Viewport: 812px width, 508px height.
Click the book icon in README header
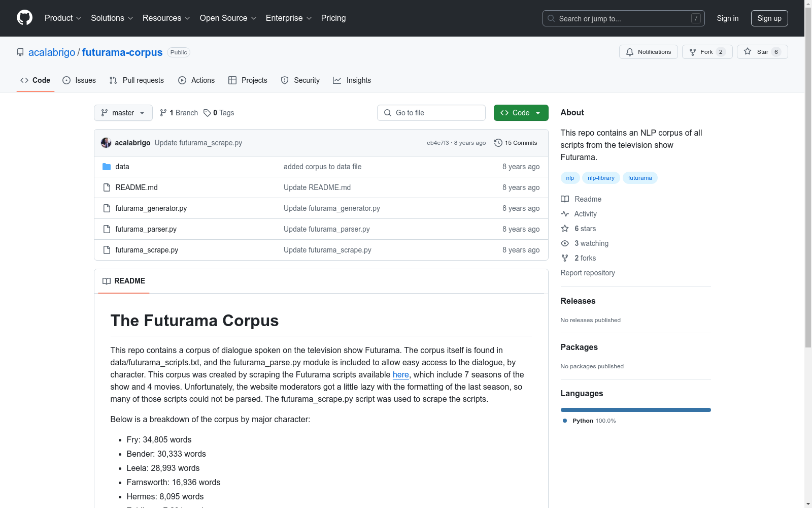tap(107, 281)
